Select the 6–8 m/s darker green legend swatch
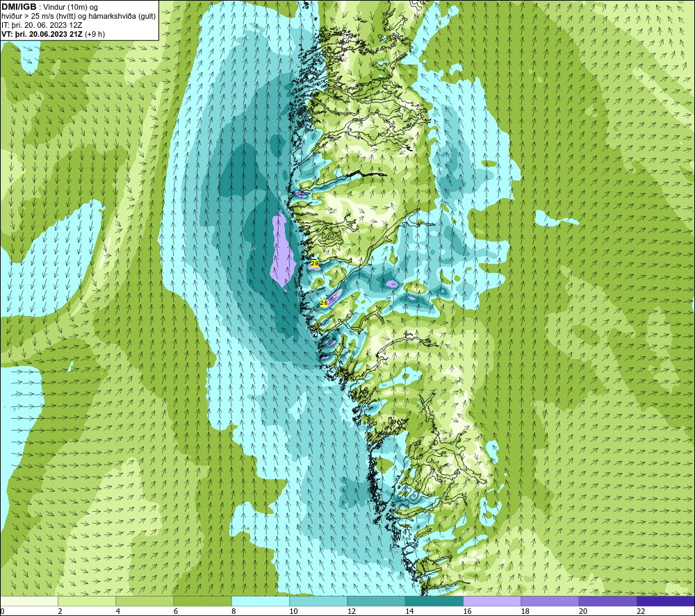Screen dimensions: 695x616 202,601
